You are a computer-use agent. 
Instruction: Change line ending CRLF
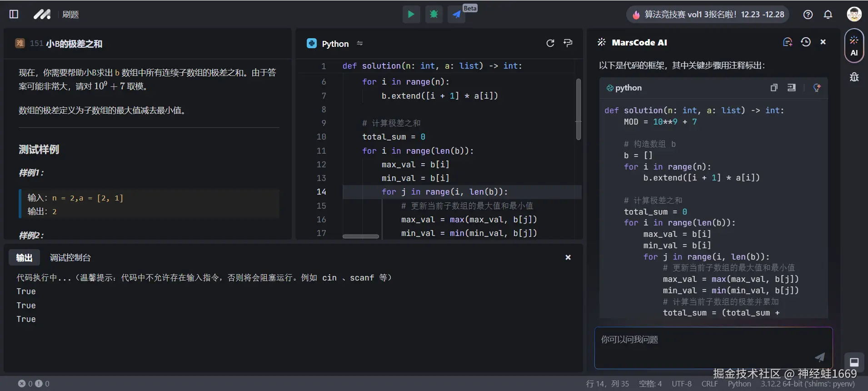709,384
